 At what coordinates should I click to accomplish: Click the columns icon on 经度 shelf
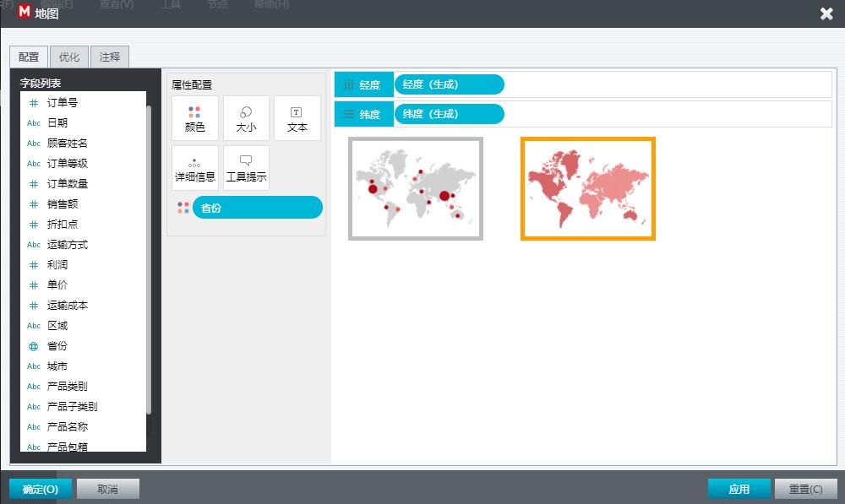pyautogui.click(x=349, y=84)
